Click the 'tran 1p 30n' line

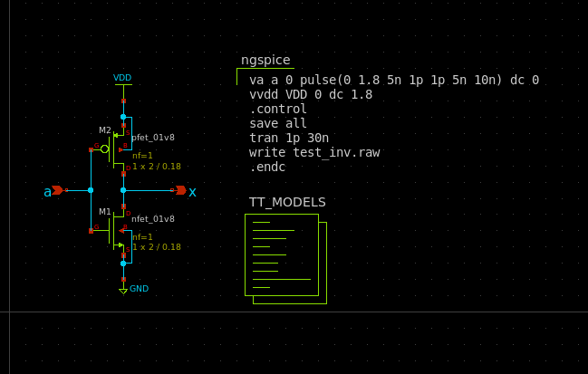point(289,139)
